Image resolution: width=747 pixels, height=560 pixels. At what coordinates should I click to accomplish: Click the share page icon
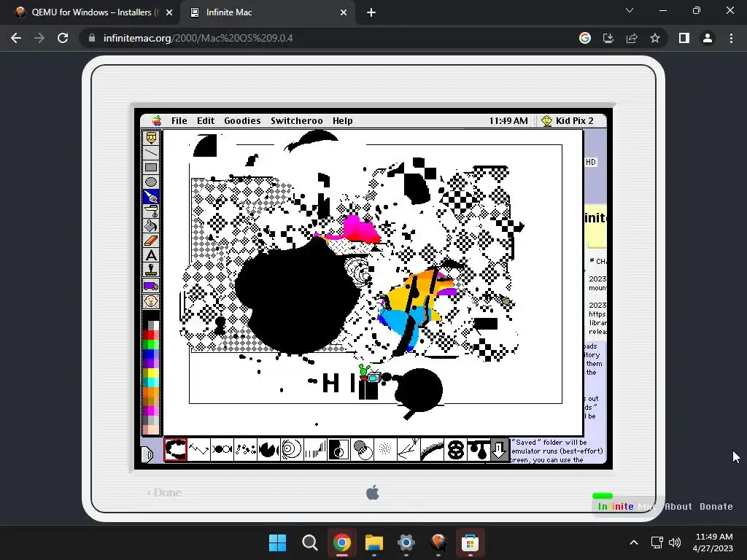(x=632, y=38)
